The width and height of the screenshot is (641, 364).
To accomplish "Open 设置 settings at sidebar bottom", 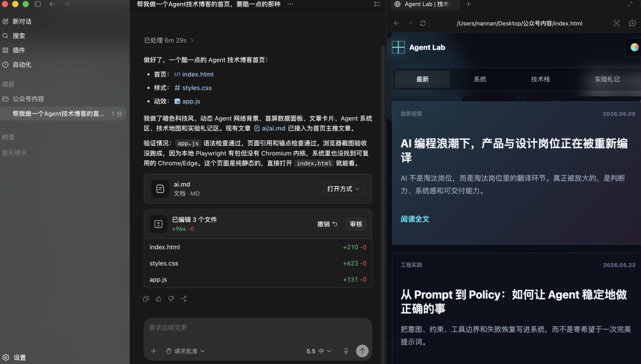I will click(x=15, y=357).
